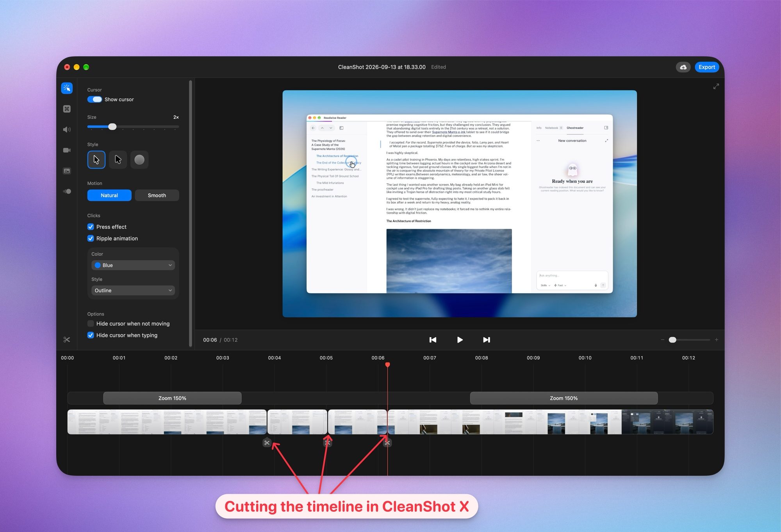Click the Export button
Image resolution: width=781 pixels, height=532 pixels.
707,67
